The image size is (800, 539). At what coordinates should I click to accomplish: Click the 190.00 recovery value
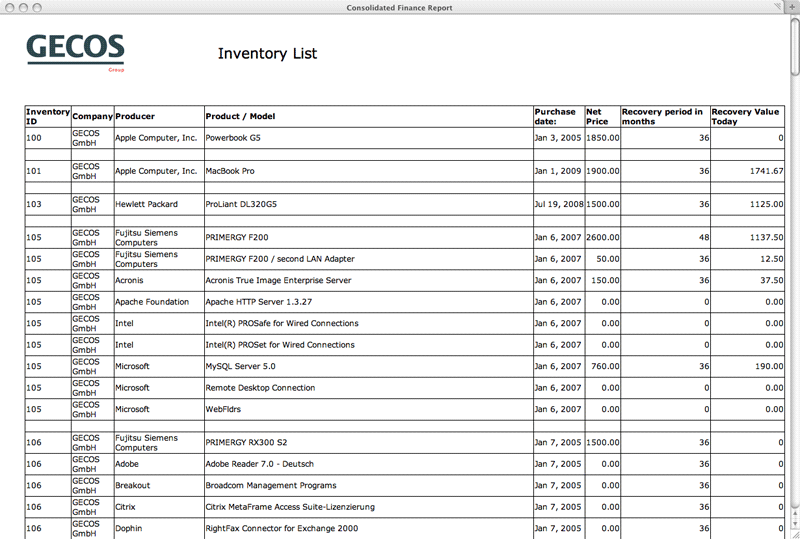[747, 366]
